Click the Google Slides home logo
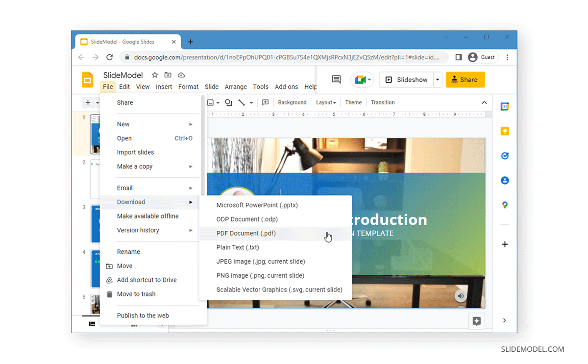Viewport: 588px width, 364px height. 87,80
